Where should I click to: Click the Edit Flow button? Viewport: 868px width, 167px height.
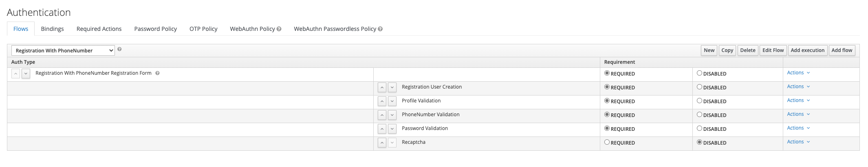773,50
